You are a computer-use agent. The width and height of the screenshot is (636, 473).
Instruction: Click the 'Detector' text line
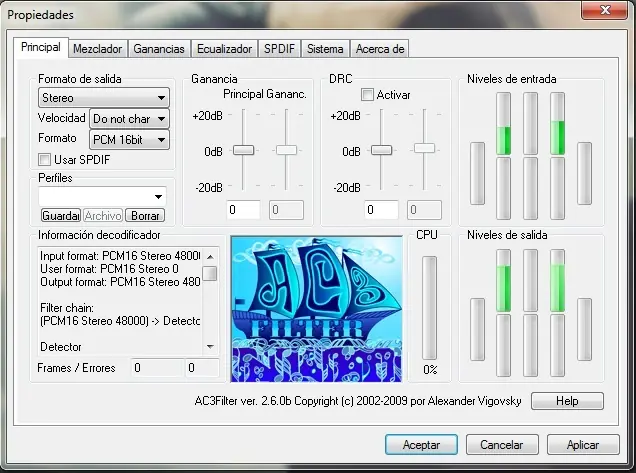(x=61, y=347)
